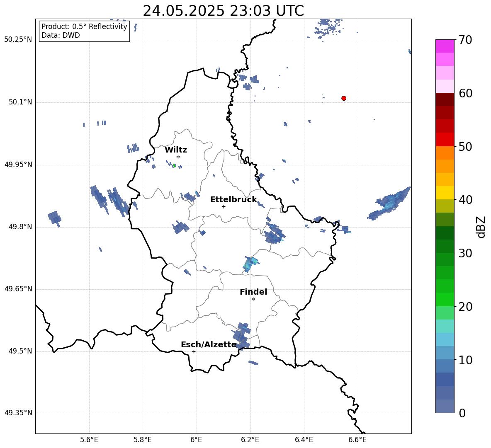
Task: Click the radar echo east of Esch/Alzette label
Action: (241, 336)
